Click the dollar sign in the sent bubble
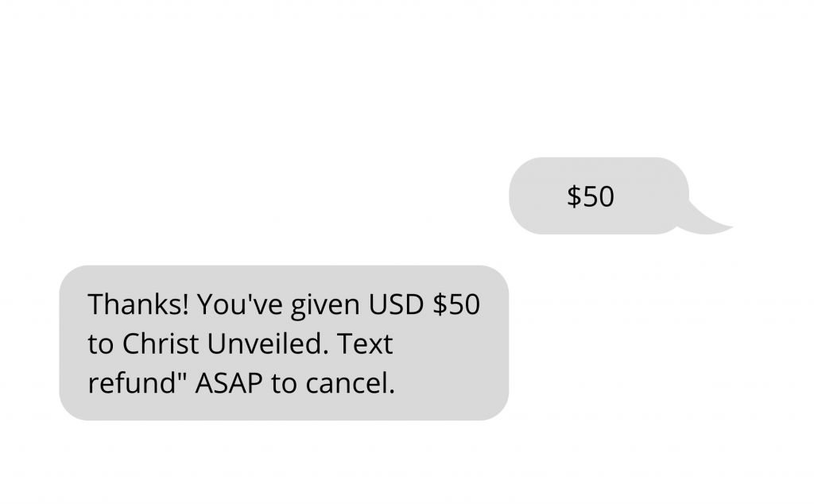 (574, 196)
